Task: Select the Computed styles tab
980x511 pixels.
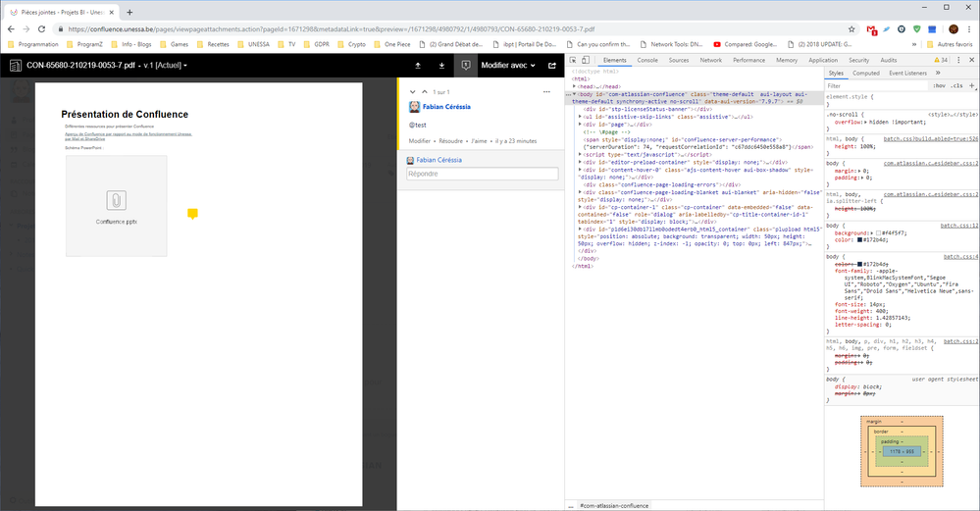Action: click(866, 74)
